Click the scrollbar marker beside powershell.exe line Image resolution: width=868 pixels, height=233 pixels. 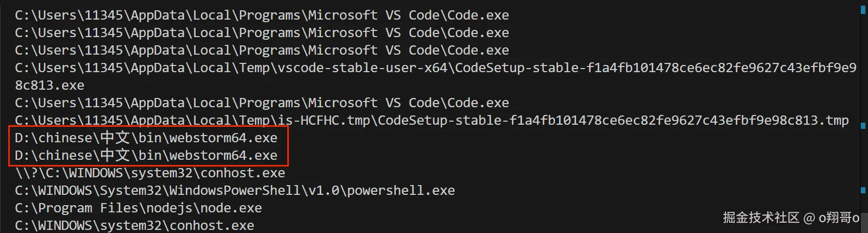(x=863, y=191)
